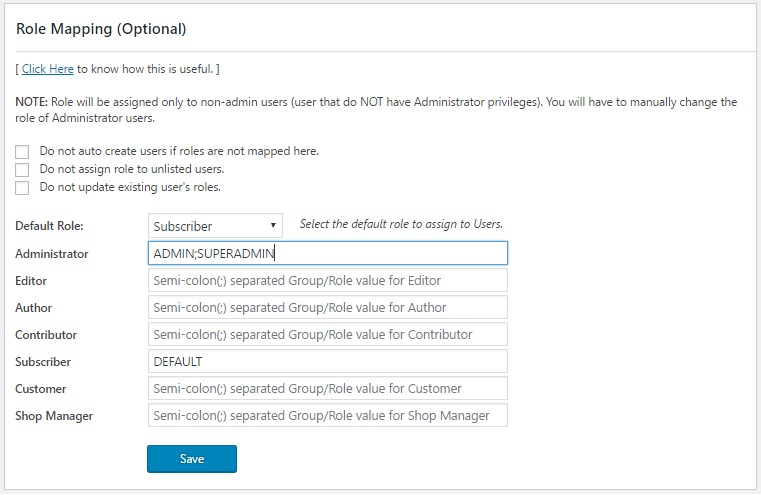Click the Contributor row label
761x495 pixels.
tap(46, 335)
